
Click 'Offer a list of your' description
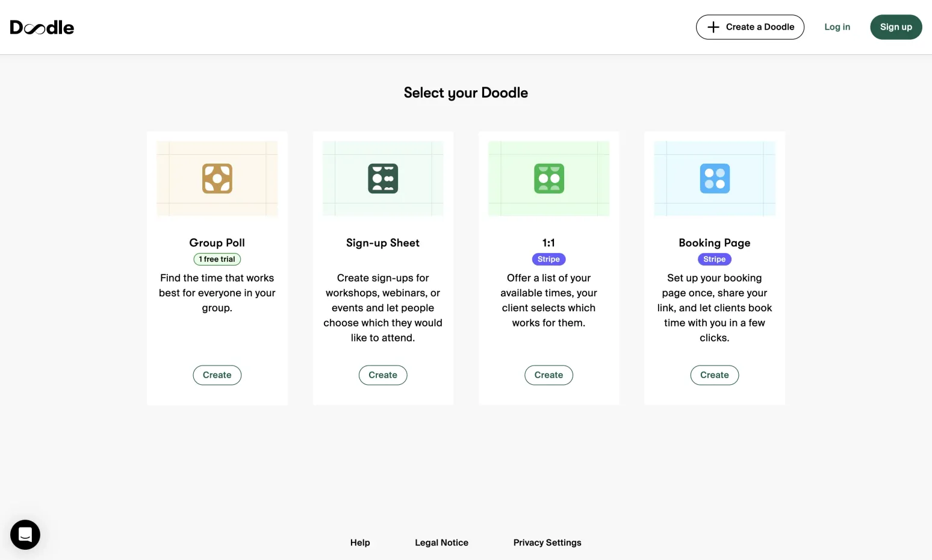(549, 300)
